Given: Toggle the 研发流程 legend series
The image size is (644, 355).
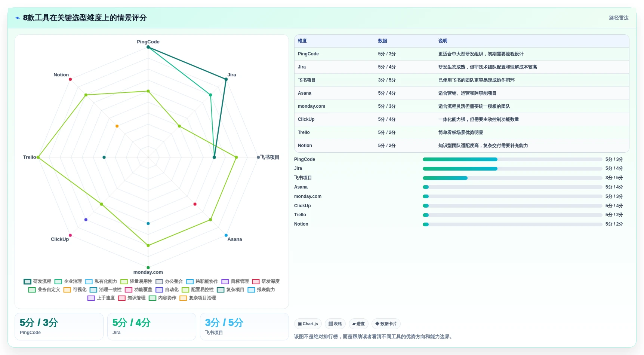Looking at the screenshot, I should (37, 281).
